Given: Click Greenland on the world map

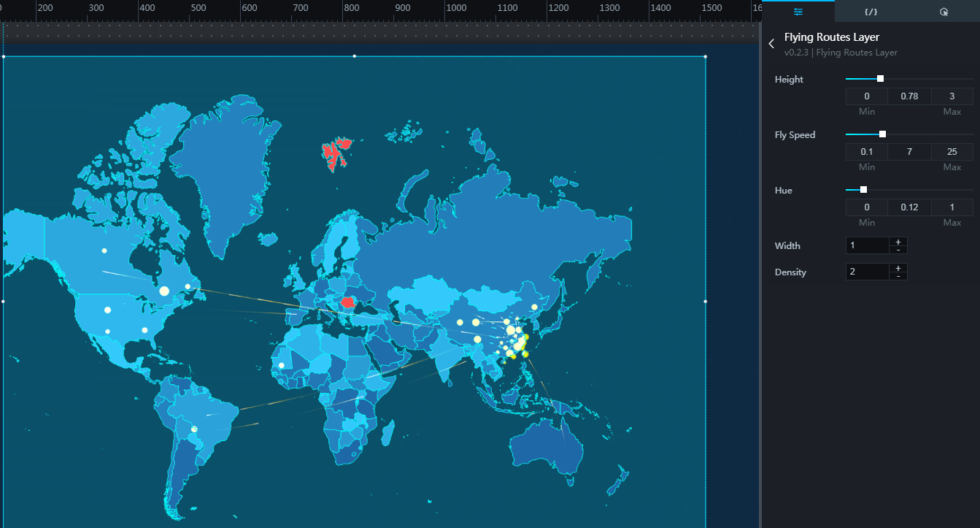Looking at the screenshot, I should [227, 175].
